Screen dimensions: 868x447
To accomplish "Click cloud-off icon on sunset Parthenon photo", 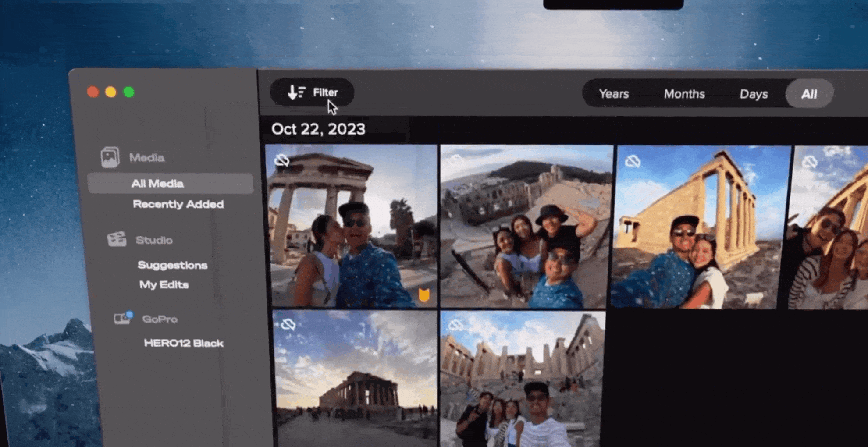I will point(288,324).
